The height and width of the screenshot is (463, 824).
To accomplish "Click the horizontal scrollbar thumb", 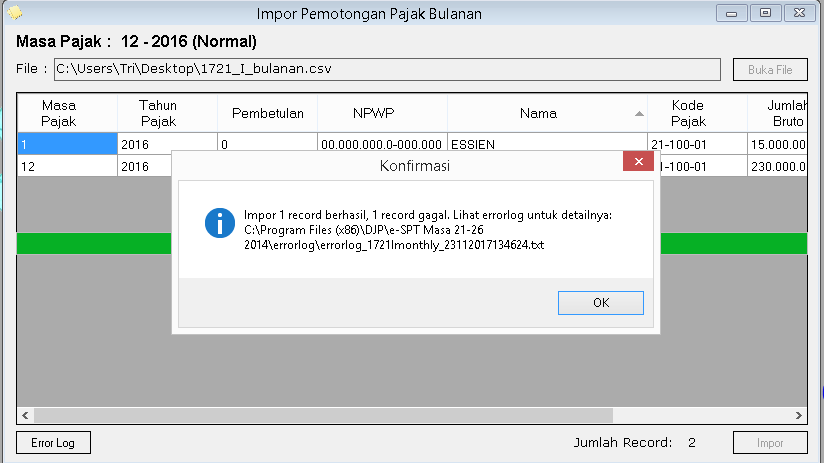I will 323,415.
